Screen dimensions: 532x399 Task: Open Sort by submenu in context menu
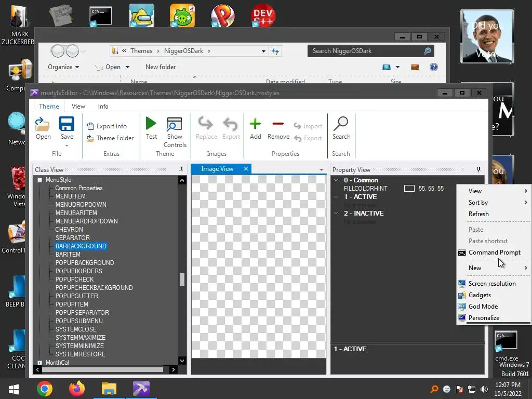click(x=494, y=203)
